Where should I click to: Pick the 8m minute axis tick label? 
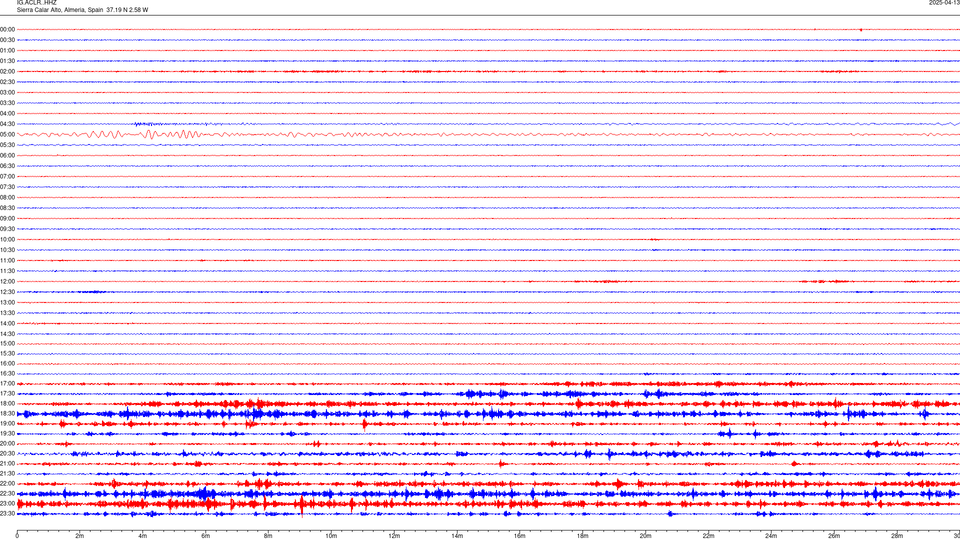click(x=268, y=536)
